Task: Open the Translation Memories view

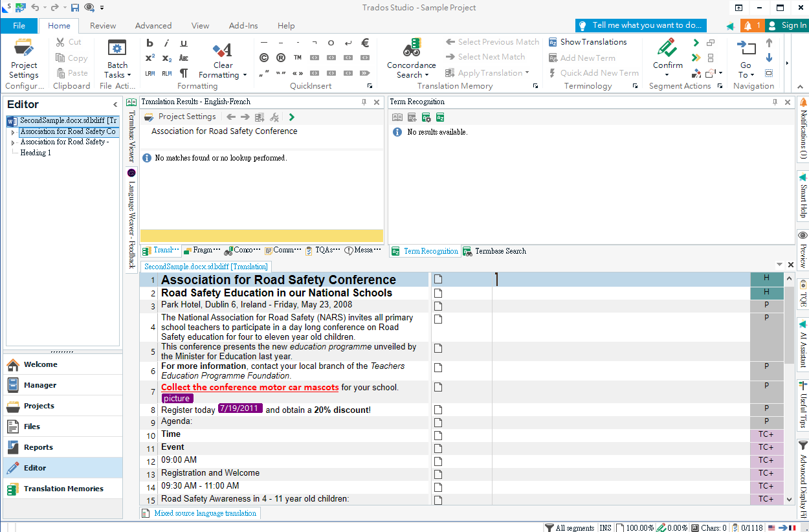Action: (63, 489)
